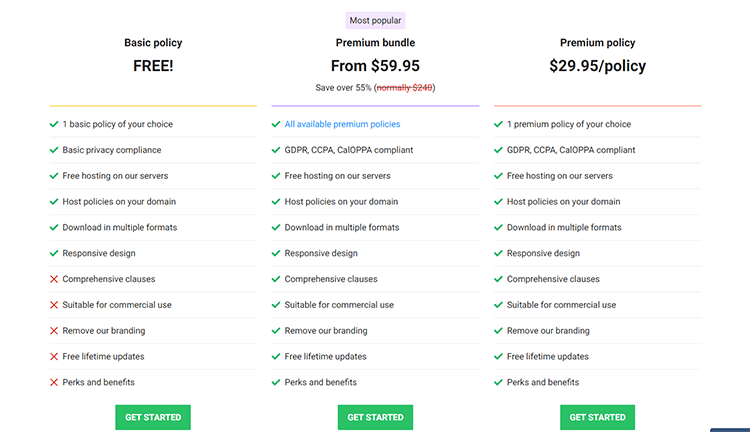Click the red X beside Basic Suitable for commercial use
The height and width of the screenshot is (432, 750).
tap(54, 305)
